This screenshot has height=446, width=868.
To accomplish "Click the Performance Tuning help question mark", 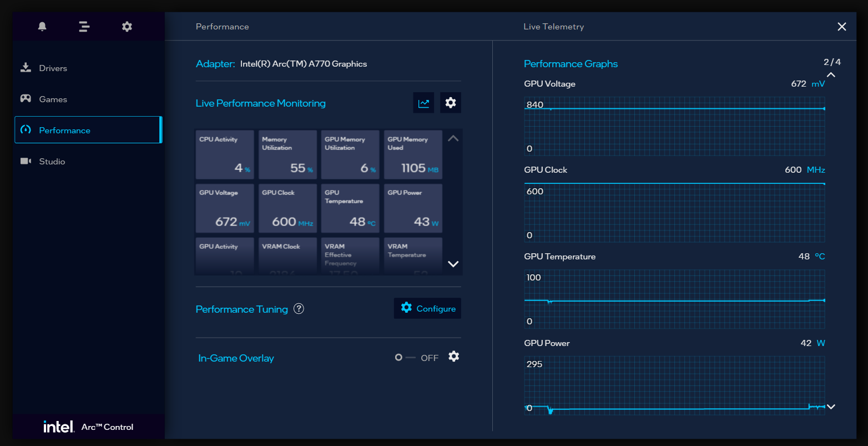I will click(299, 308).
